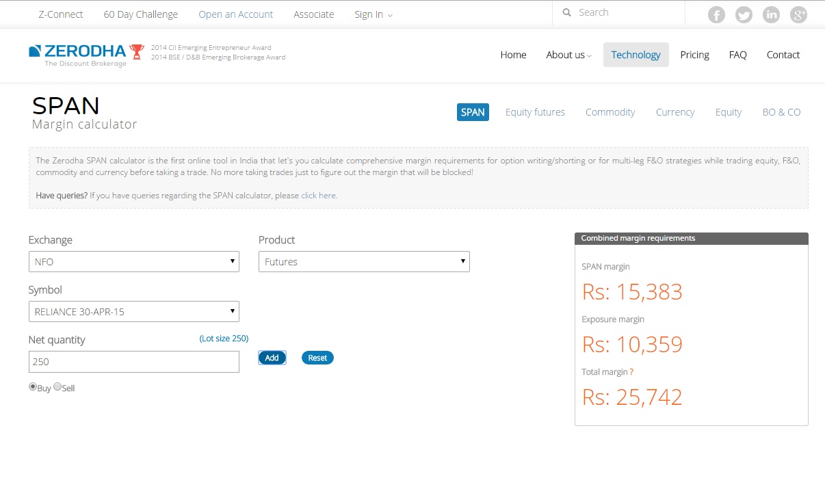Click the Total margin value Rs: 25,742
Screen dimensions: 825x504
632,397
